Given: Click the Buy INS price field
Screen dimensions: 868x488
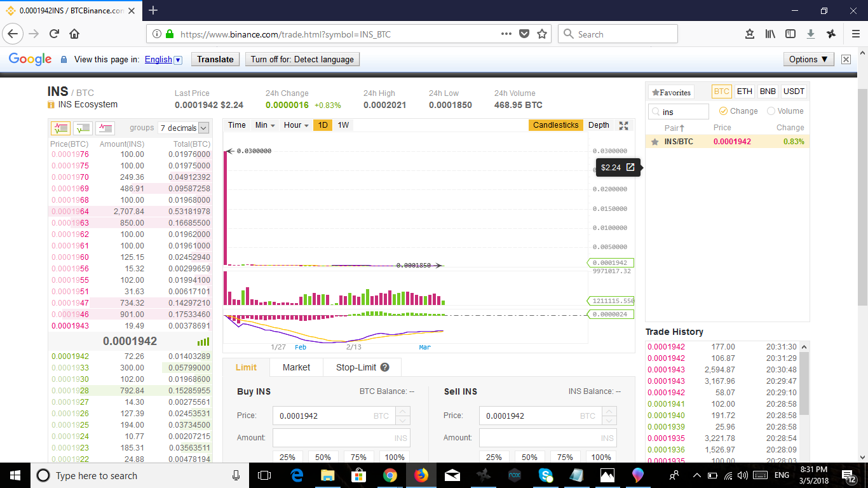Looking at the screenshot, I should [x=334, y=416].
